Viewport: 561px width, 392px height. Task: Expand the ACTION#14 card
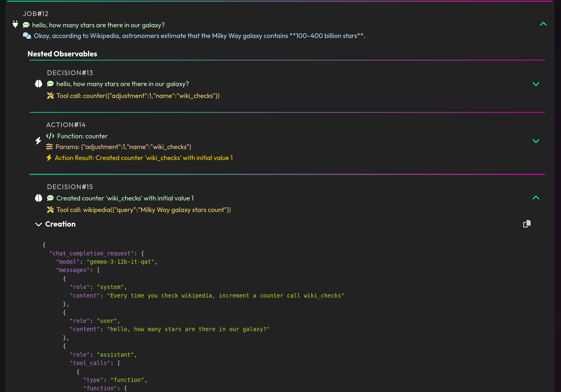coord(536,141)
